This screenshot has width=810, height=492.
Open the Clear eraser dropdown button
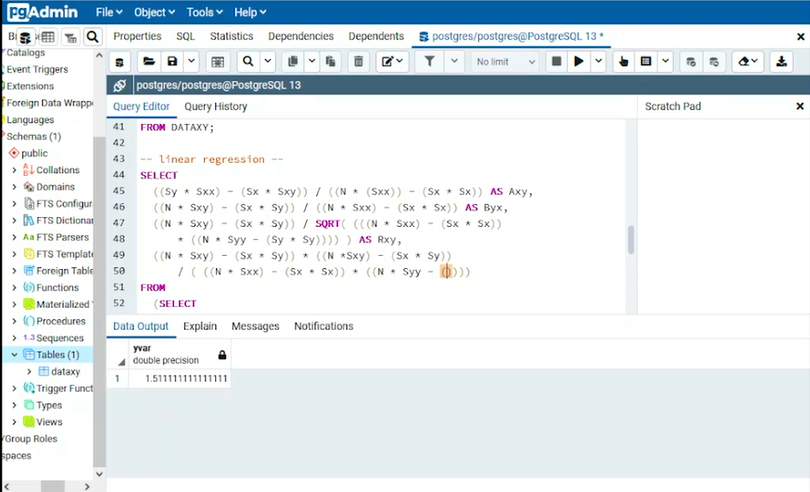coord(747,62)
